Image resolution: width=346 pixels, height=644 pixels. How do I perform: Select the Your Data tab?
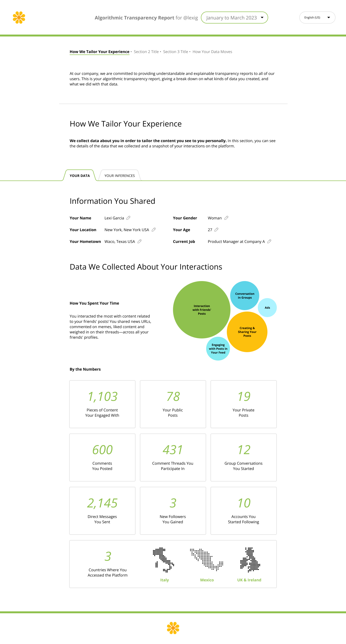pos(80,176)
